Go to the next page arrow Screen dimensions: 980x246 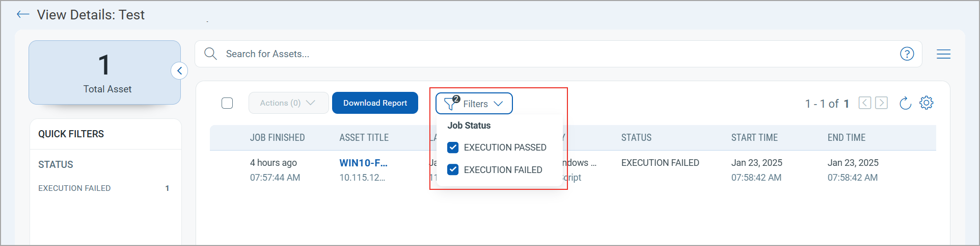tap(881, 103)
